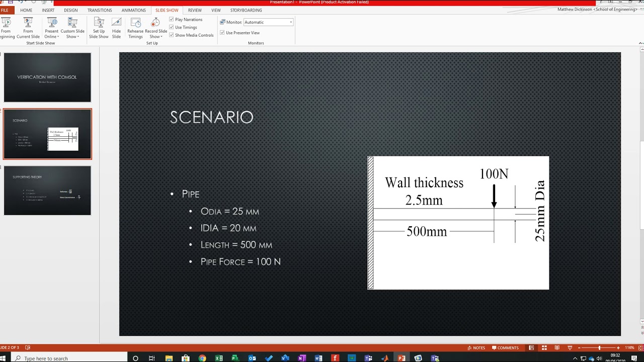Switch to TRANSITIONS ribbon tab
Screen dimensions: 644x362
tap(100, 10)
